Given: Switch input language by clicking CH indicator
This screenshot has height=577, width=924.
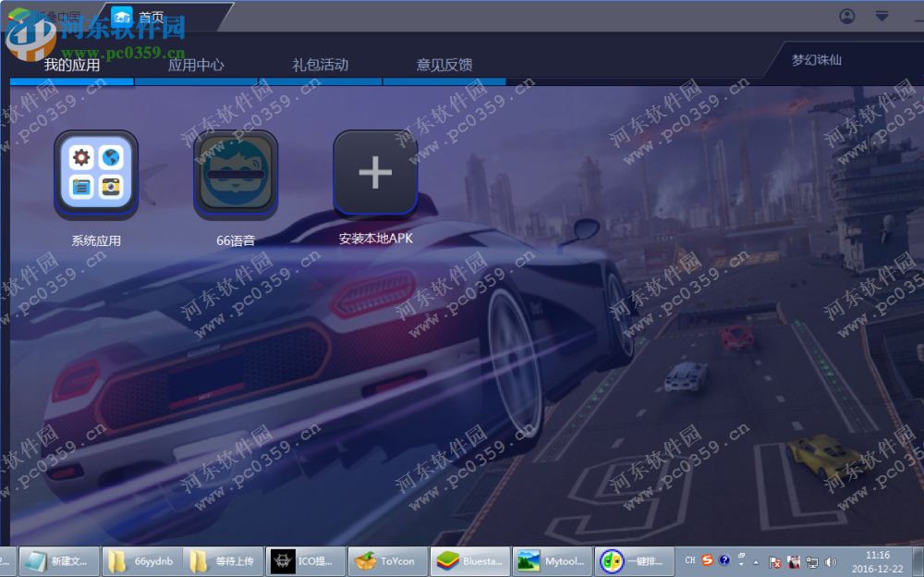Looking at the screenshot, I should (689, 561).
